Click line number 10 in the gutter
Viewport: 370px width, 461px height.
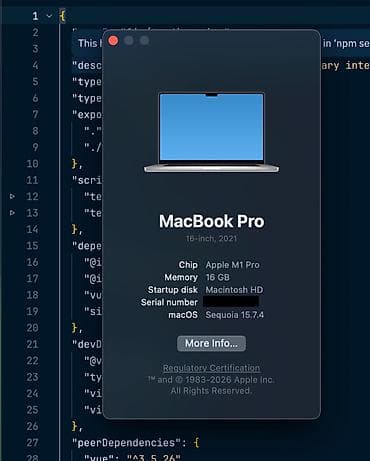tap(32, 164)
